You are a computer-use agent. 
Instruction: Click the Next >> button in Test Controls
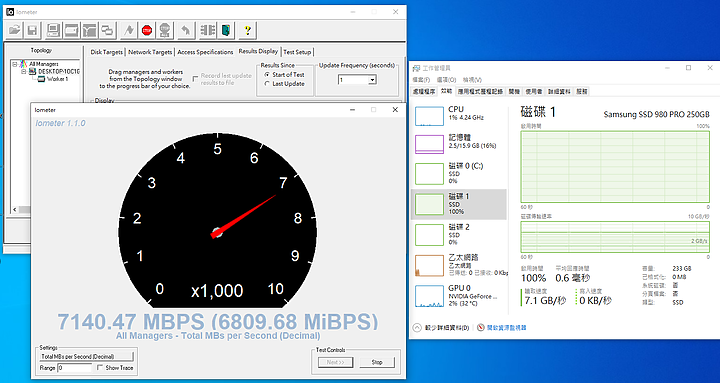336,362
